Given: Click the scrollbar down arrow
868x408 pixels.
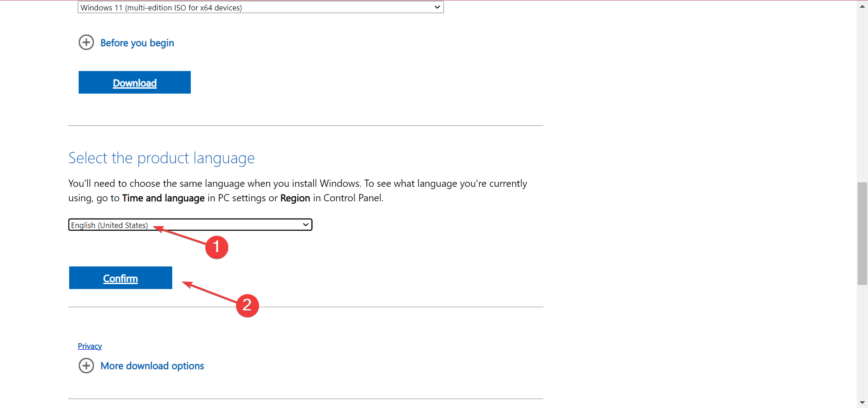Looking at the screenshot, I should click(x=862, y=402).
